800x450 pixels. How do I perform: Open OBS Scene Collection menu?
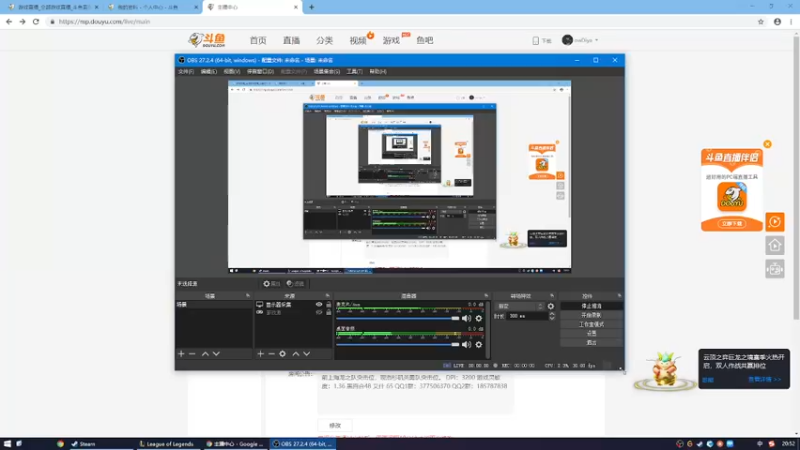[x=327, y=71]
